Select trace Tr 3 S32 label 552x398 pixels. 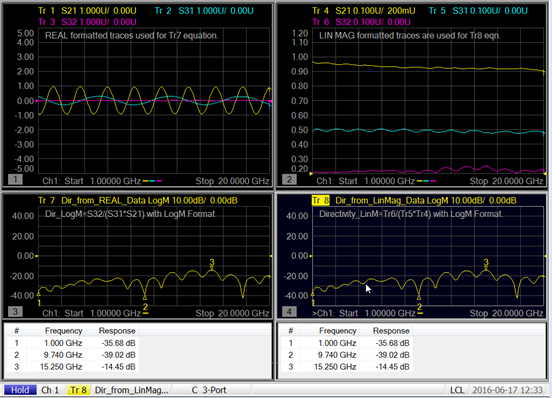coord(87,22)
